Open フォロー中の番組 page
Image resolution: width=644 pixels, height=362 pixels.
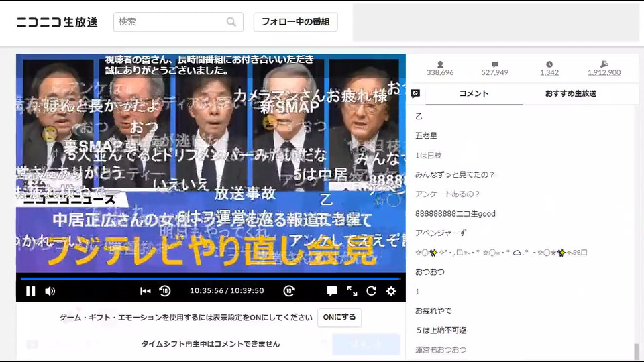[x=295, y=21]
